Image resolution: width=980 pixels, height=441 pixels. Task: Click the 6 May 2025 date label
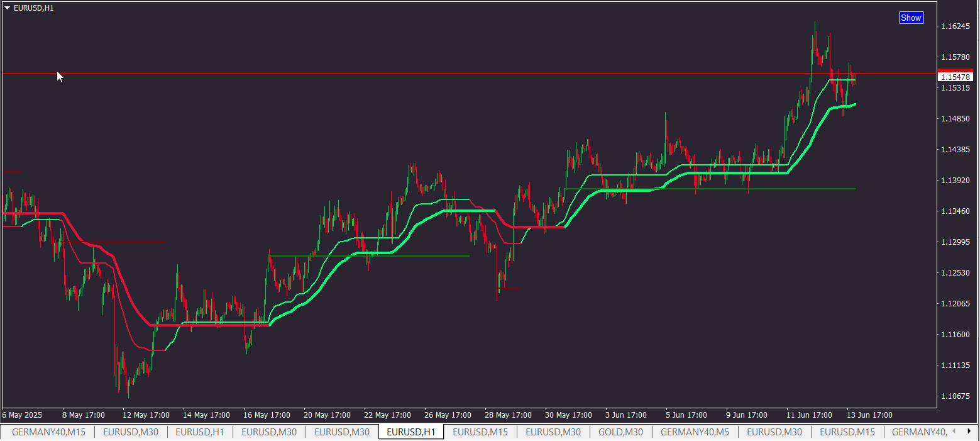tap(22, 415)
